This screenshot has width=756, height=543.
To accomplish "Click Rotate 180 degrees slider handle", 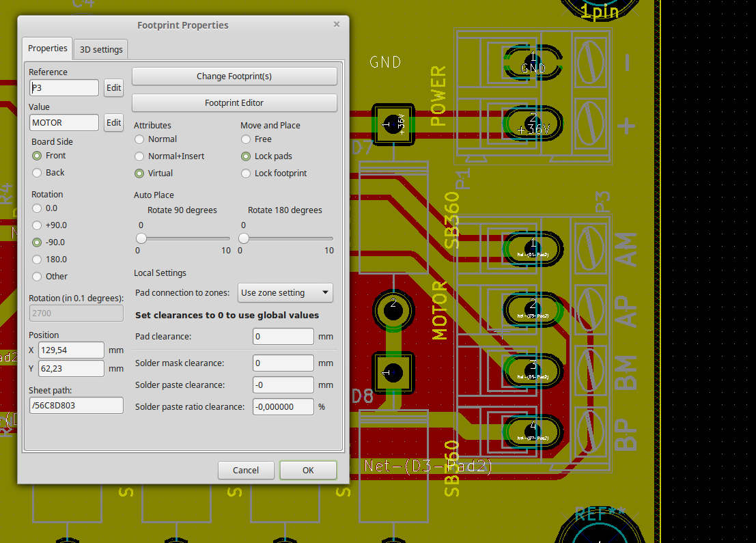I will [x=244, y=238].
